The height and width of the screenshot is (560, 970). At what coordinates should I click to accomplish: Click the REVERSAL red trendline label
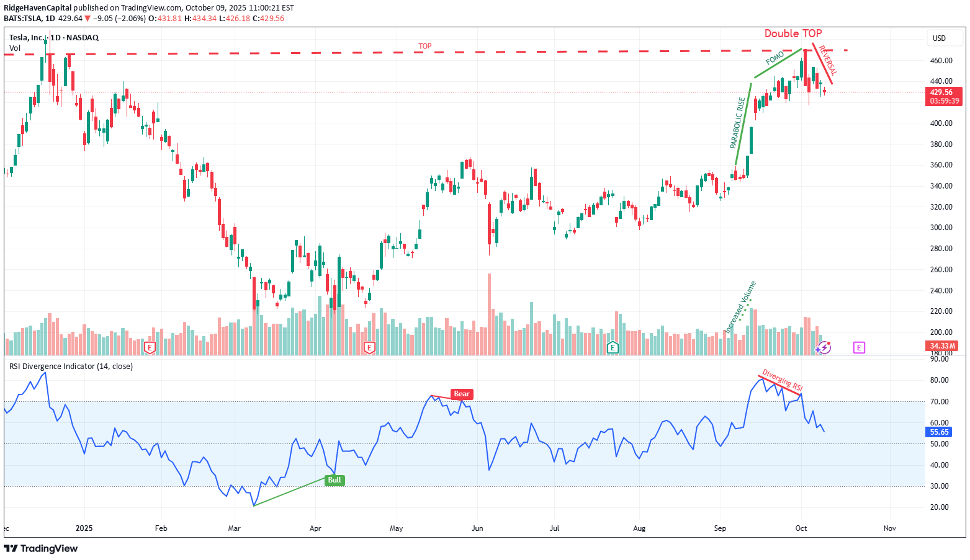point(827,60)
